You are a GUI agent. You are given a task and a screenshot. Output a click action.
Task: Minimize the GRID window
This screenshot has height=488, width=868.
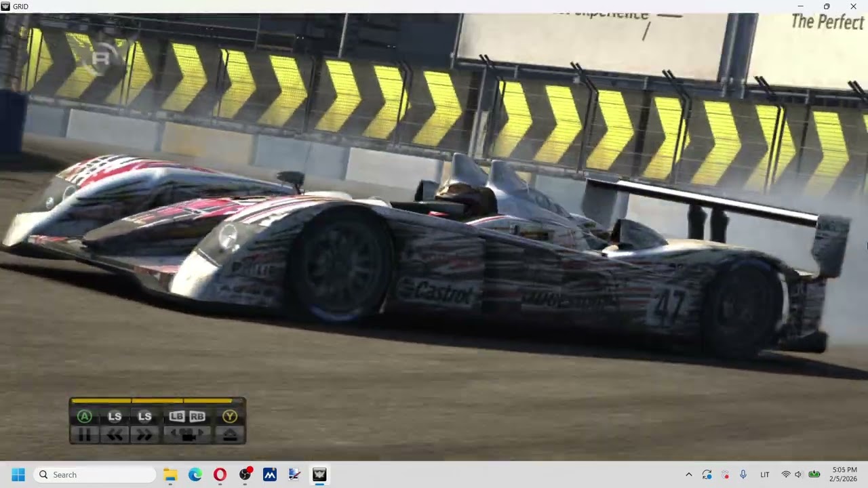800,6
